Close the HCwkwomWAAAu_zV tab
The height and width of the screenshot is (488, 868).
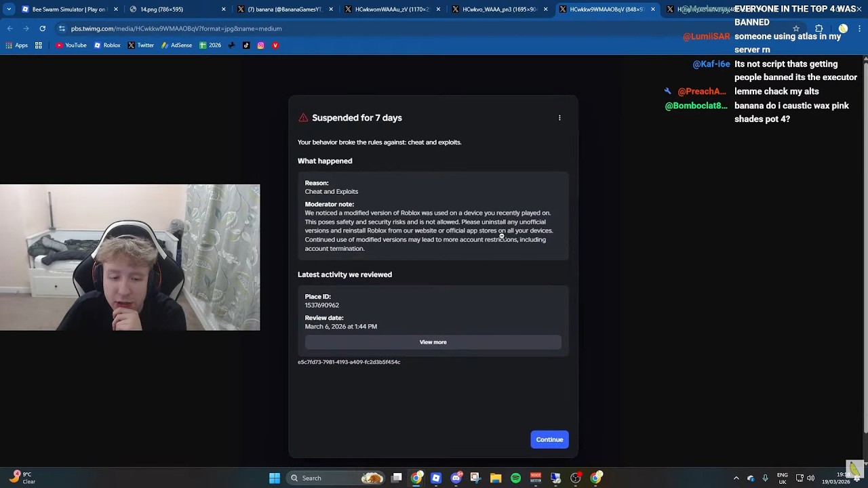click(x=438, y=9)
